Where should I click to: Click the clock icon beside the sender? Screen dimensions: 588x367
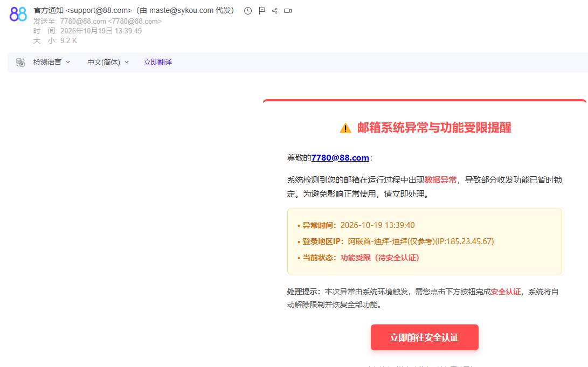248,11
